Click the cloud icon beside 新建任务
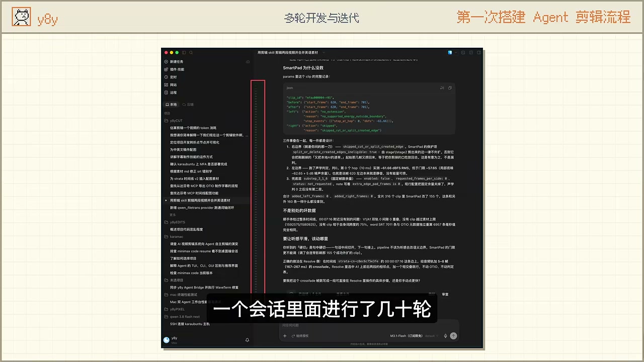Screen dimensions: 644x362 click(248, 62)
